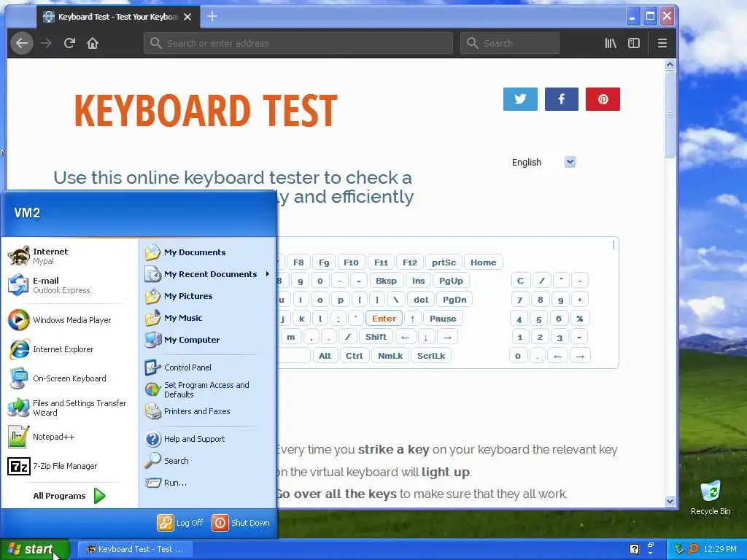Click the Start button

(34, 549)
